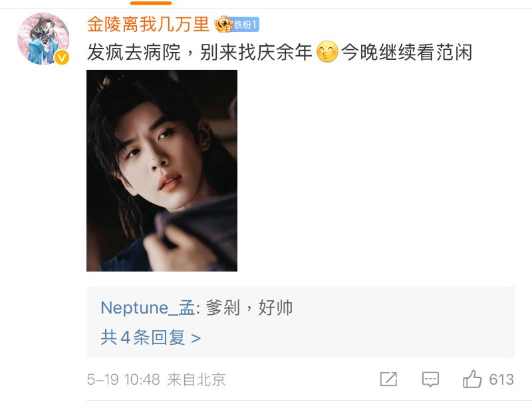Expand the 共4条回复 replies
The image size is (532, 406).
click(x=142, y=337)
